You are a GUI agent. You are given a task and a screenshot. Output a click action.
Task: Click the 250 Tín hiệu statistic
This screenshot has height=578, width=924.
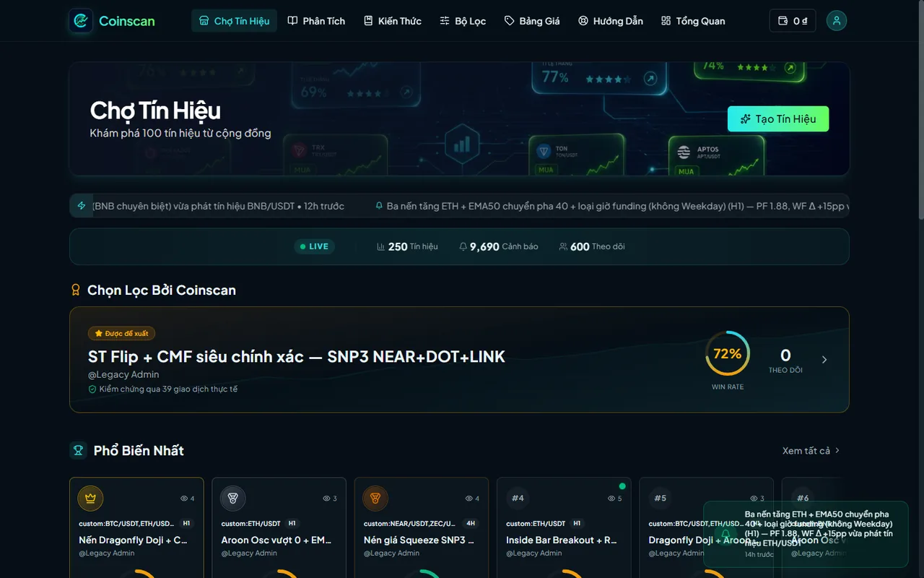(407, 246)
